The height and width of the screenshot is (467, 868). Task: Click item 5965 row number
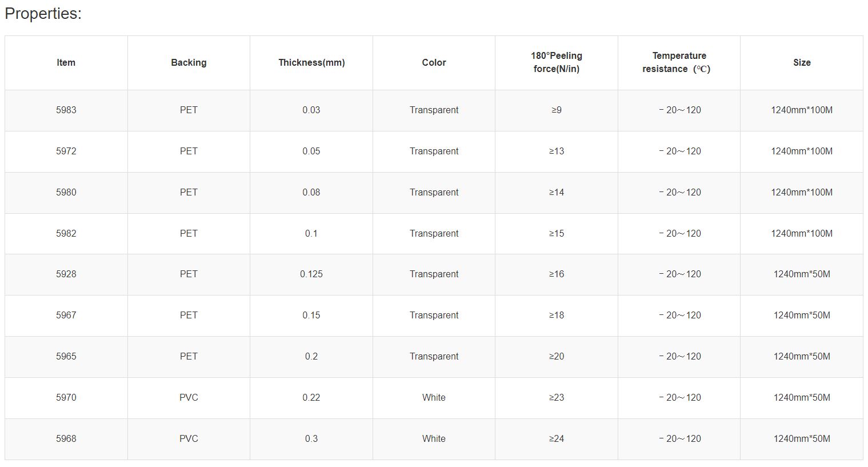click(x=66, y=357)
